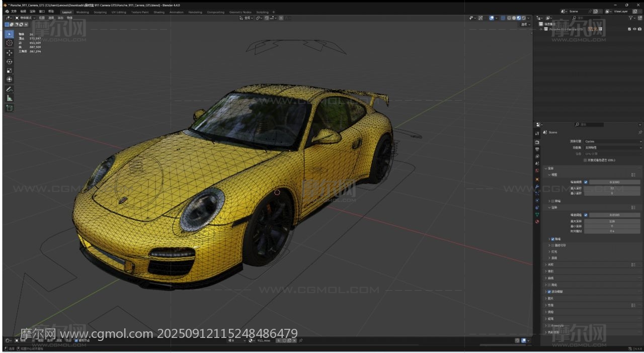Viewport: 644px width, 353px height.
Task: Enable the Freestyle checkbox
Action: click(549, 325)
